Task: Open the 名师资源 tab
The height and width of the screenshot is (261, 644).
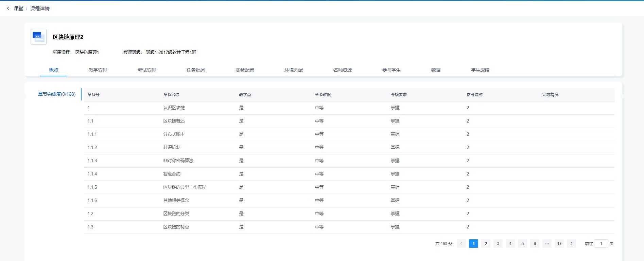Action: pyautogui.click(x=343, y=70)
